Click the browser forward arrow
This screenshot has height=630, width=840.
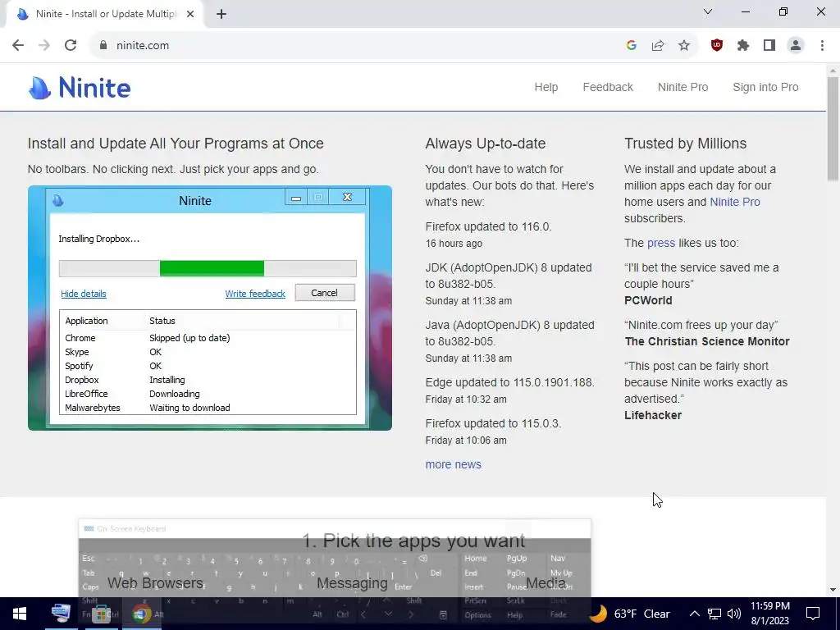[x=44, y=46]
